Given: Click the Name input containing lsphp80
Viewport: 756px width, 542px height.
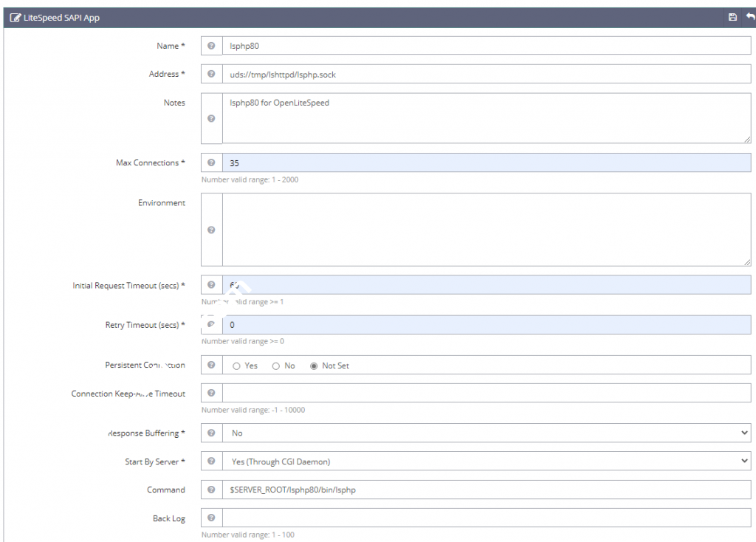Looking at the screenshot, I should pos(486,46).
